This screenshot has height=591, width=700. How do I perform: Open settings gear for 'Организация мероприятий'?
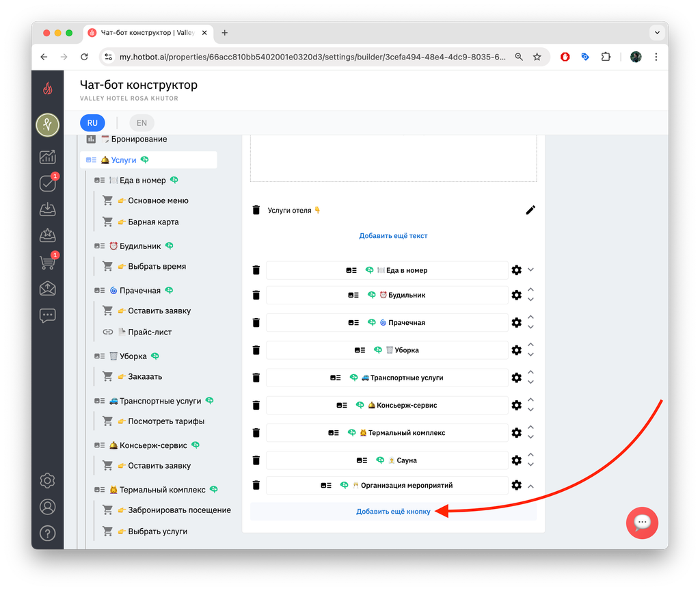[517, 485]
